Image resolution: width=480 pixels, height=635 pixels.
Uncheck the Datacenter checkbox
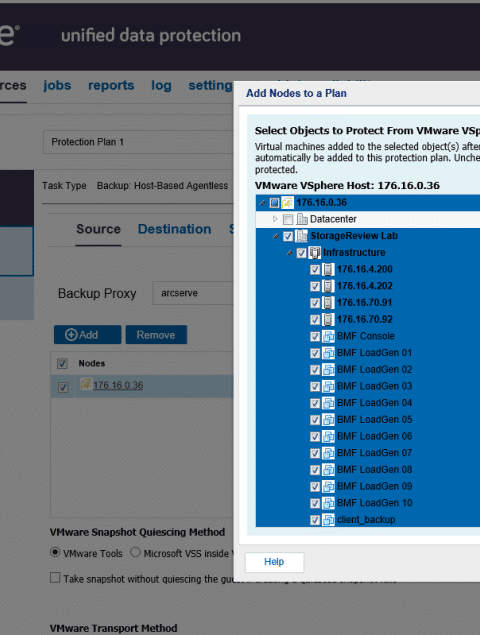pos(288,219)
